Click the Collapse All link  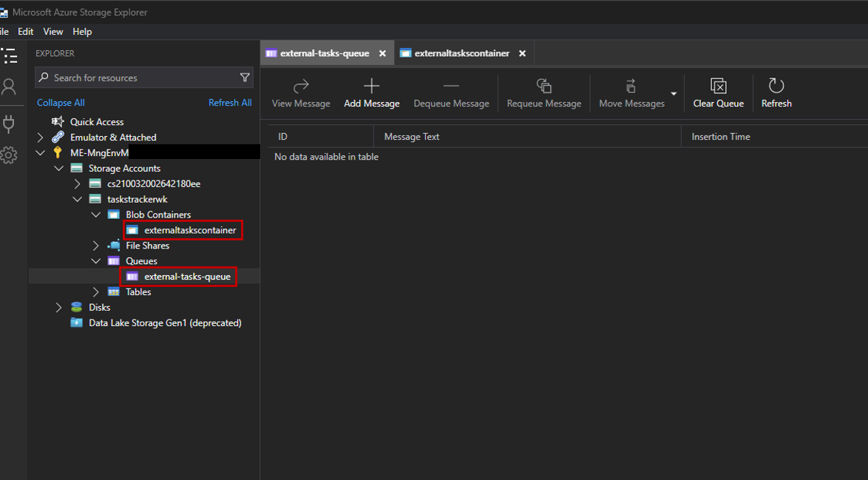click(61, 103)
